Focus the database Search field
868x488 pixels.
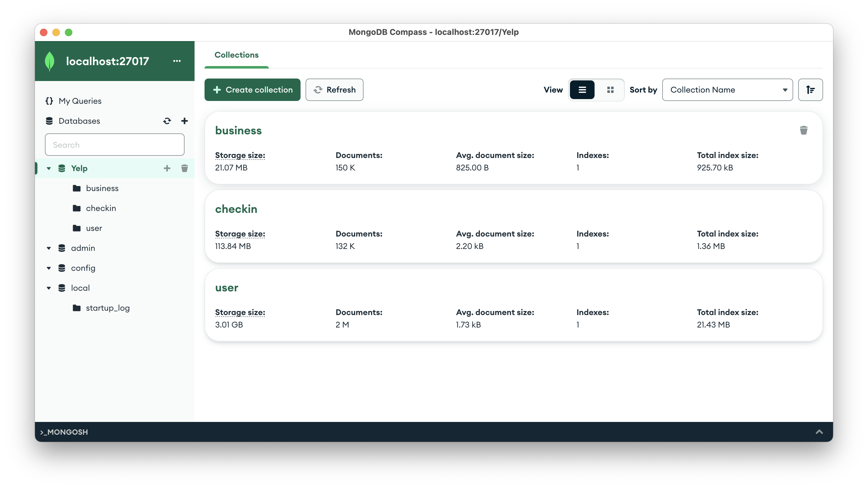pyautogui.click(x=114, y=145)
